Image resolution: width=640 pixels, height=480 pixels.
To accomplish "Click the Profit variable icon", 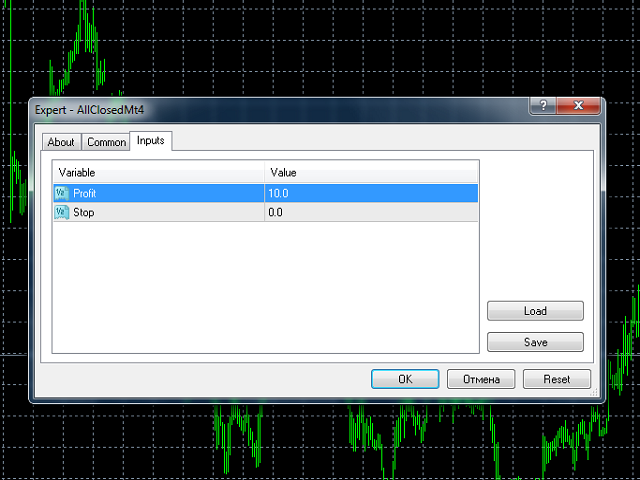I will click(x=62, y=193).
